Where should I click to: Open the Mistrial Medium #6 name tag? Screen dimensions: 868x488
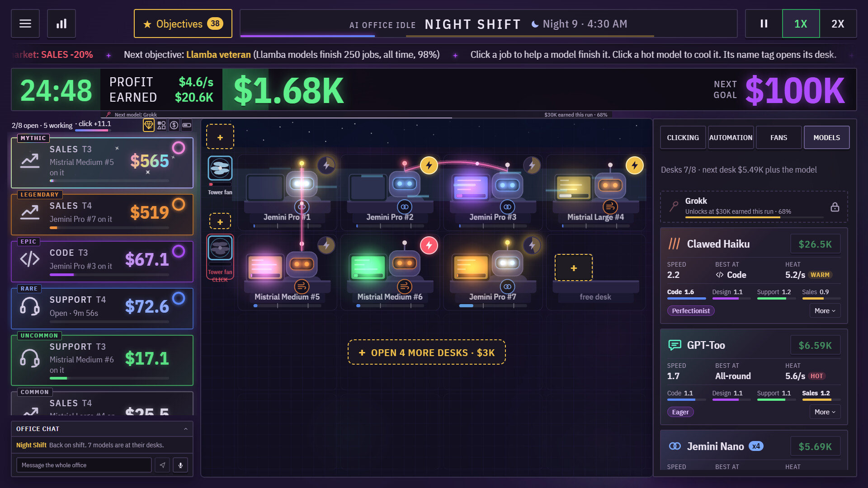click(x=390, y=297)
